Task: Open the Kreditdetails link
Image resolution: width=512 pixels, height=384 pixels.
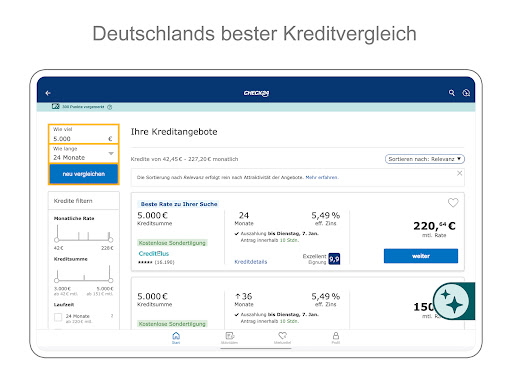Action: [251, 262]
